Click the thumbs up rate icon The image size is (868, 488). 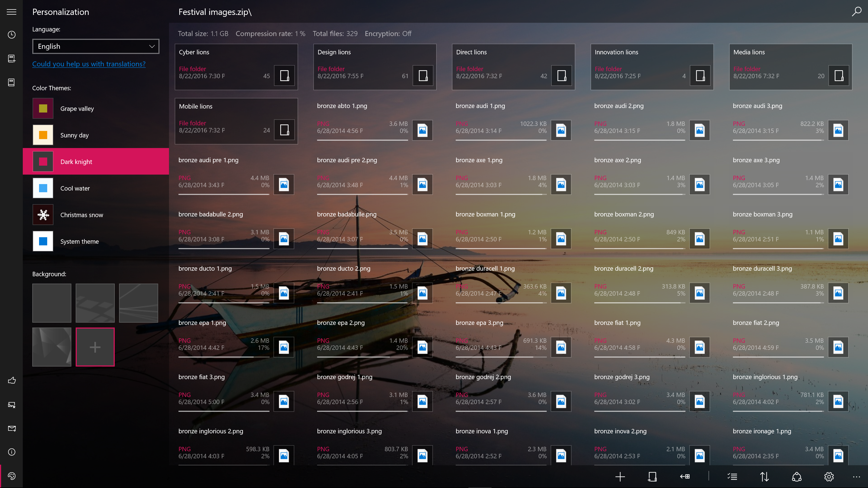click(x=11, y=380)
